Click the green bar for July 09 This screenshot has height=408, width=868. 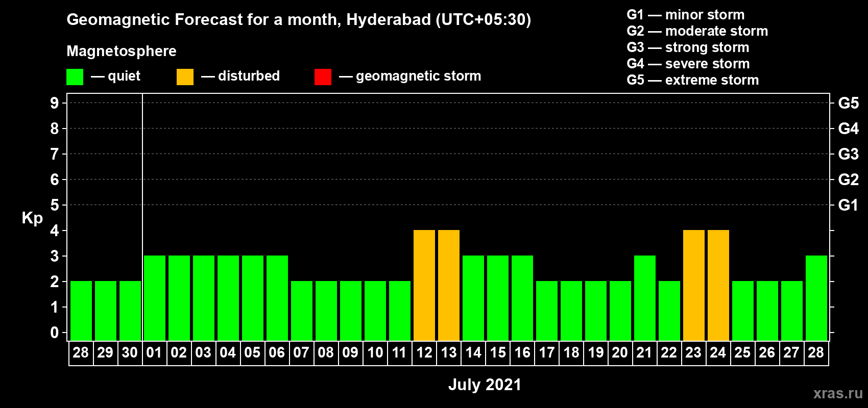(x=351, y=311)
